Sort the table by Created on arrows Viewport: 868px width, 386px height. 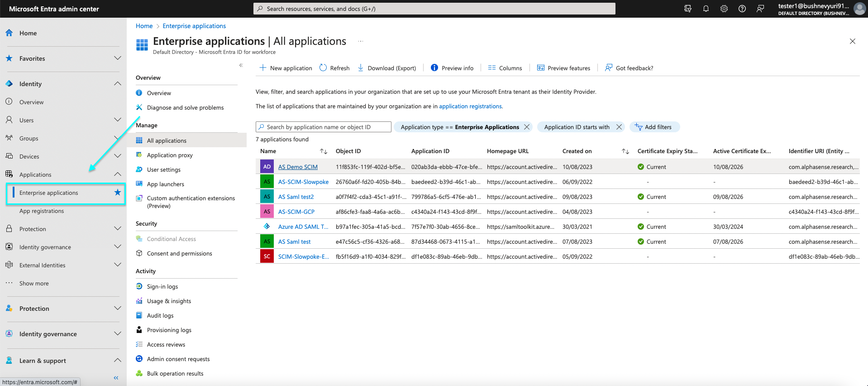(625, 151)
